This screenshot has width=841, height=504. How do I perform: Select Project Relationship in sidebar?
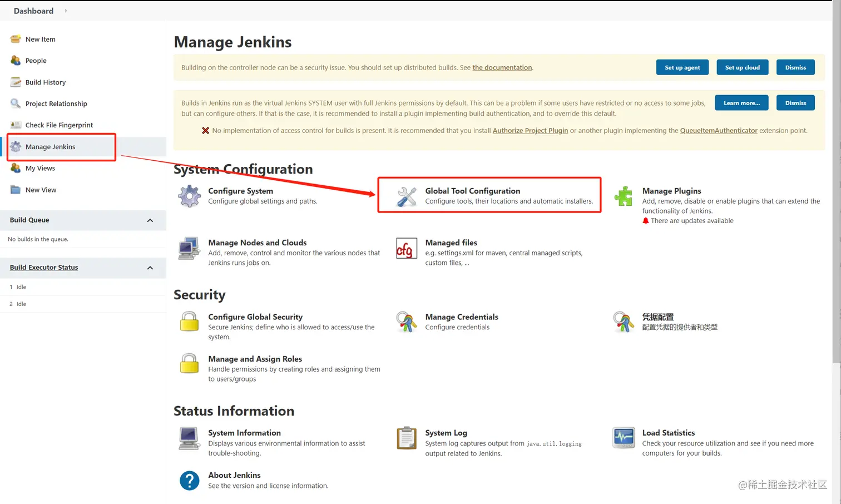[56, 104]
